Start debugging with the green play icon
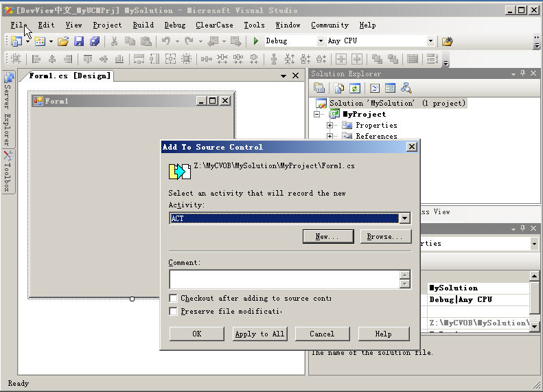 [x=255, y=41]
